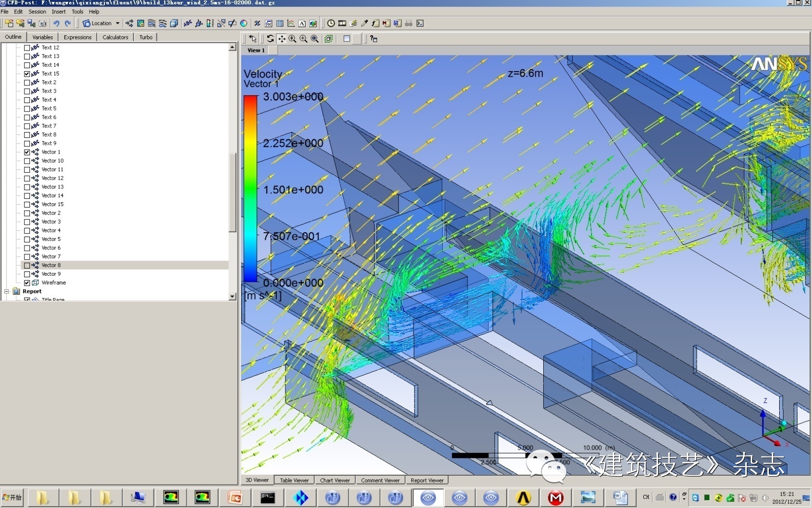Select the Pan view tool
The height and width of the screenshot is (508, 812).
pyautogui.click(x=281, y=39)
